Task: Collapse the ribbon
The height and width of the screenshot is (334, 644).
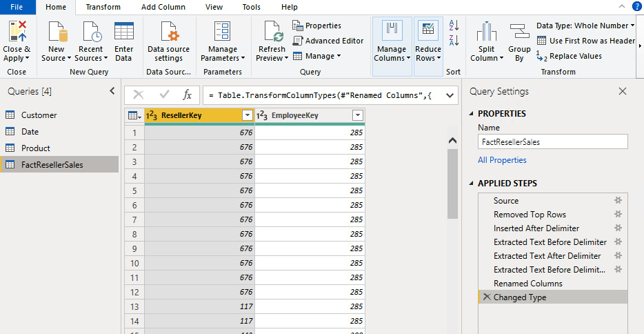Action: (x=621, y=6)
